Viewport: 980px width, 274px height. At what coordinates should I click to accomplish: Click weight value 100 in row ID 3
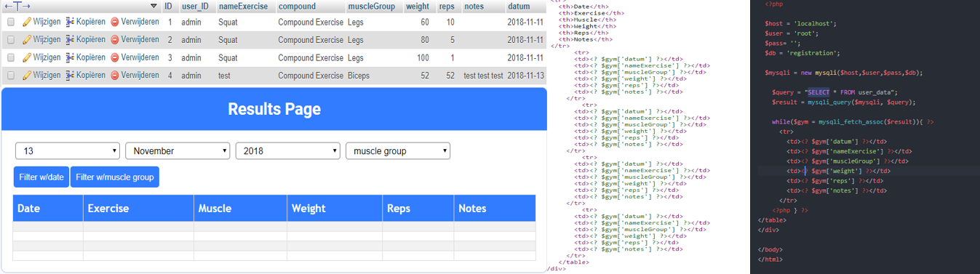pos(423,57)
